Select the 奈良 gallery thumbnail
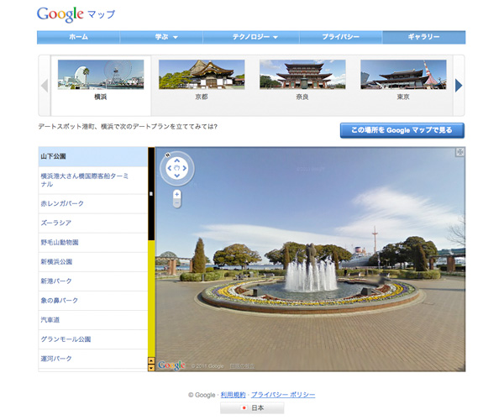The width and height of the screenshot is (504, 420). pos(302,80)
